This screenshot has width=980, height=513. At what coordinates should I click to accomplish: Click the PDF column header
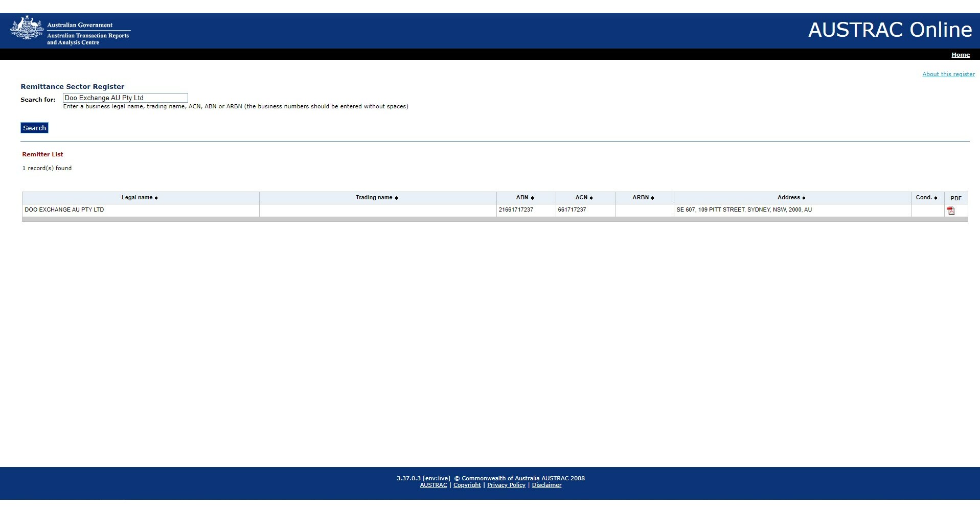(956, 198)
